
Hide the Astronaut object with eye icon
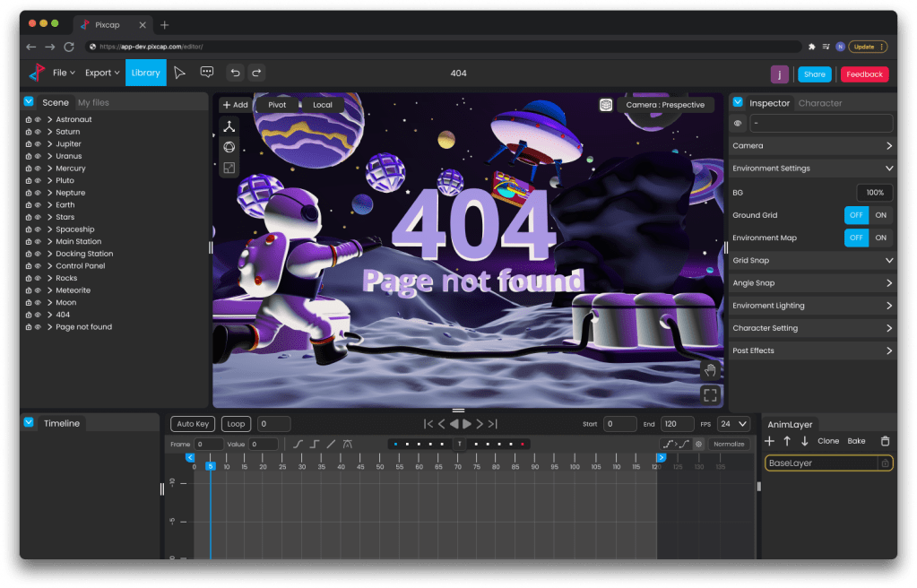coord(38,119)
